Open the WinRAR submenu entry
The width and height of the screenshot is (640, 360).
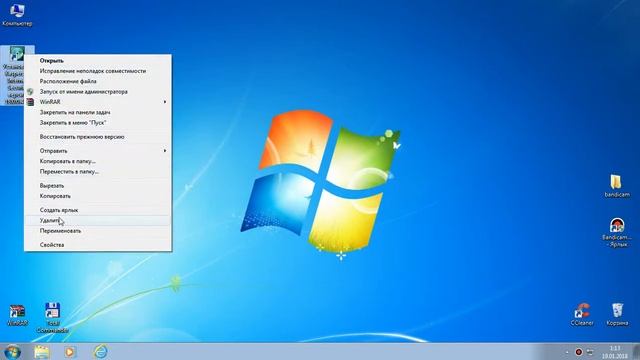pyautogui.click(x=98, y=102)
